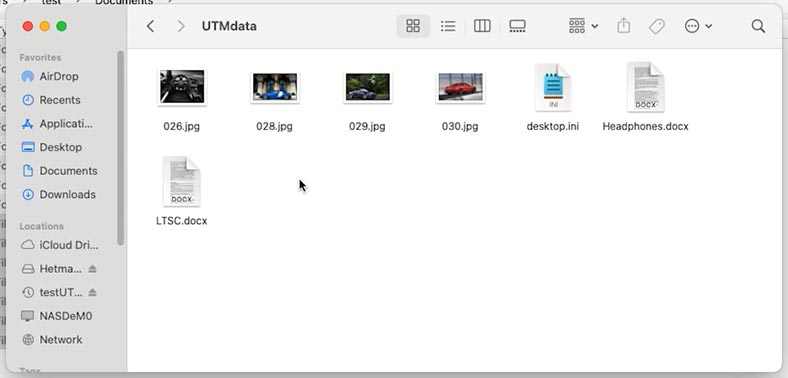Select the 026.jpg thumbnail
The width and height of the screenshot is (788, 378).
click(x=182, y=86)
